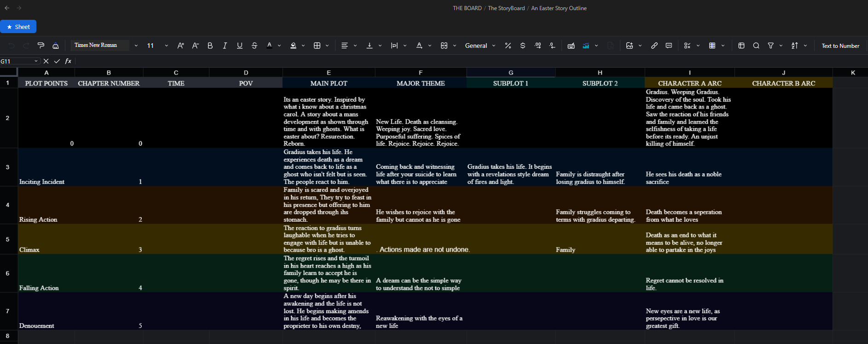Click the form keyboard icon
The height and width of the screenshot is (344, 868).
[x=571, y=46]
